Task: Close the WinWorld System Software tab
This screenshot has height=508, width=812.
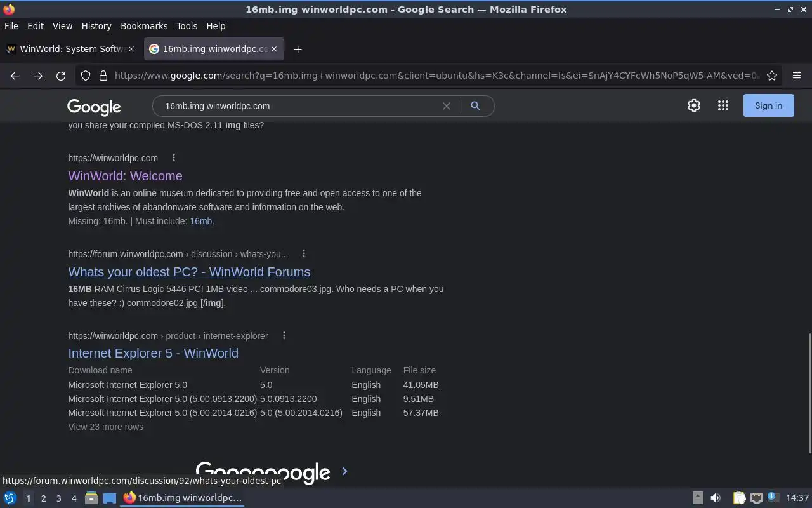Action: (131, 49)
